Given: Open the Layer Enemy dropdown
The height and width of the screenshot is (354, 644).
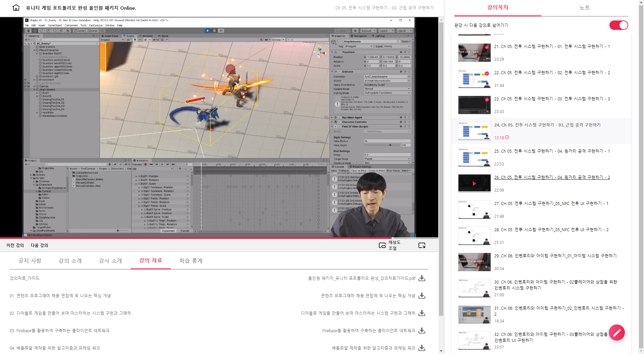Looking at the screenshot, I should pyautogui.click(x=397, y=46).
